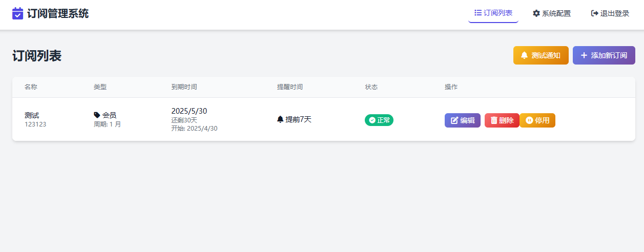Select the 测试 subscription name
644x252 pixels.
pos(32,115)
